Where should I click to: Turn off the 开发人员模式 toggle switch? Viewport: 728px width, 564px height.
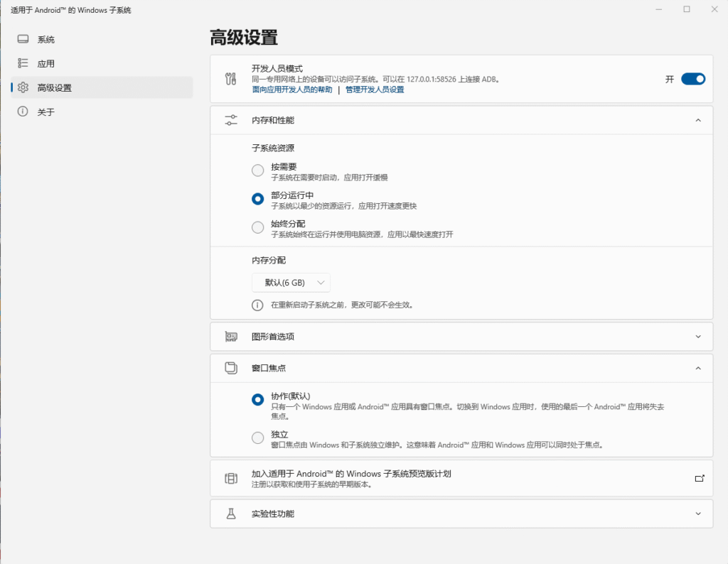[692, 79]
